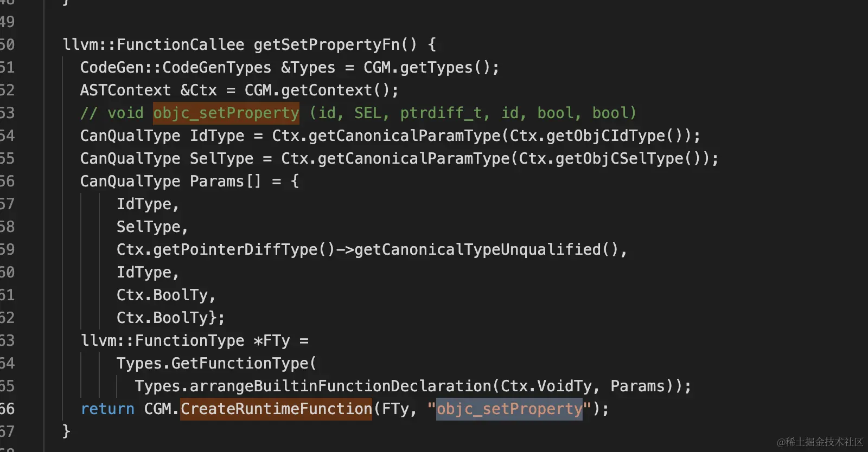Image resolution: width=868 pixels, height=452 pixels.
Task: Click highlighted CreateRuntimeFunction method
Action: 276,409
